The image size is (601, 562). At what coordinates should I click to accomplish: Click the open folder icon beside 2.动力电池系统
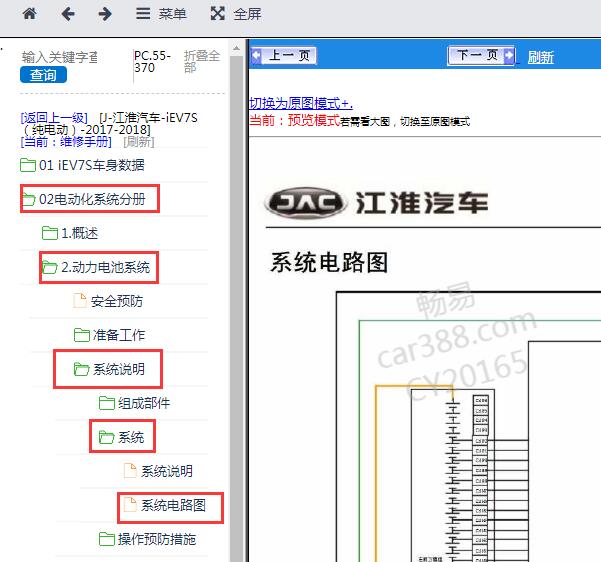pyautogui.click(x=49, y=267)
